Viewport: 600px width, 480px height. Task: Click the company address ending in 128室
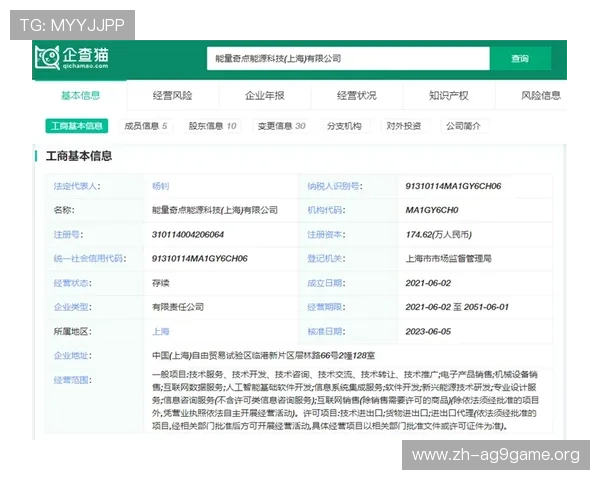[263, 356]
